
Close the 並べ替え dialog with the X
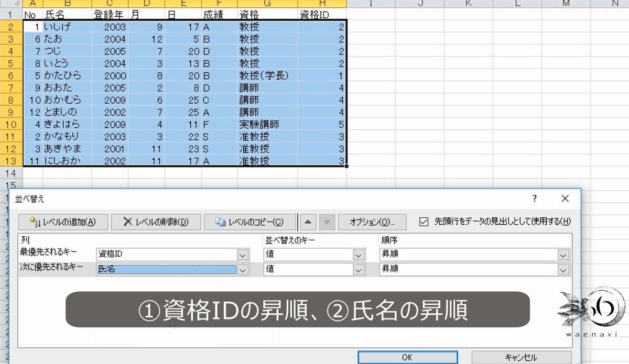pyautogui.click(x=565, y=198)
